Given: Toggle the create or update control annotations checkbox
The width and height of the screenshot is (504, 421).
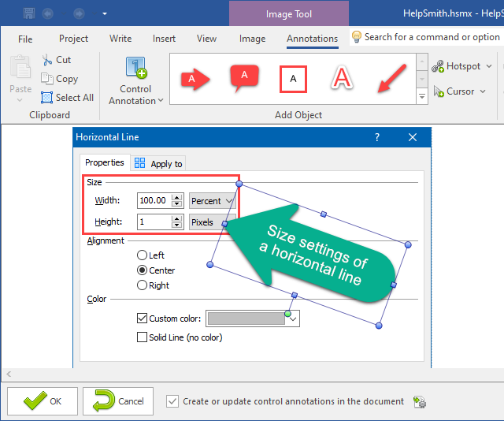Looking at the screenshot, I should 172,401.
